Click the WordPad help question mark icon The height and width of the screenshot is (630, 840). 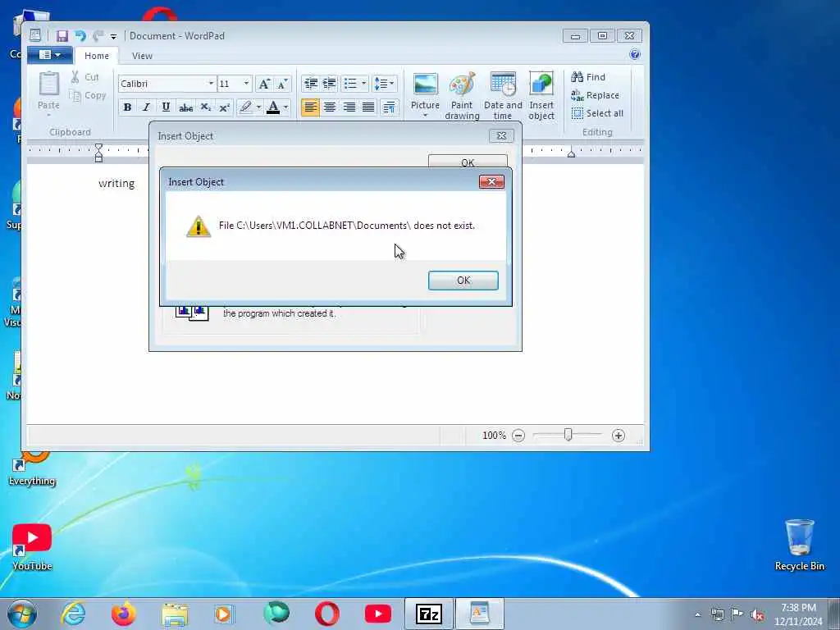pos(635,54)
